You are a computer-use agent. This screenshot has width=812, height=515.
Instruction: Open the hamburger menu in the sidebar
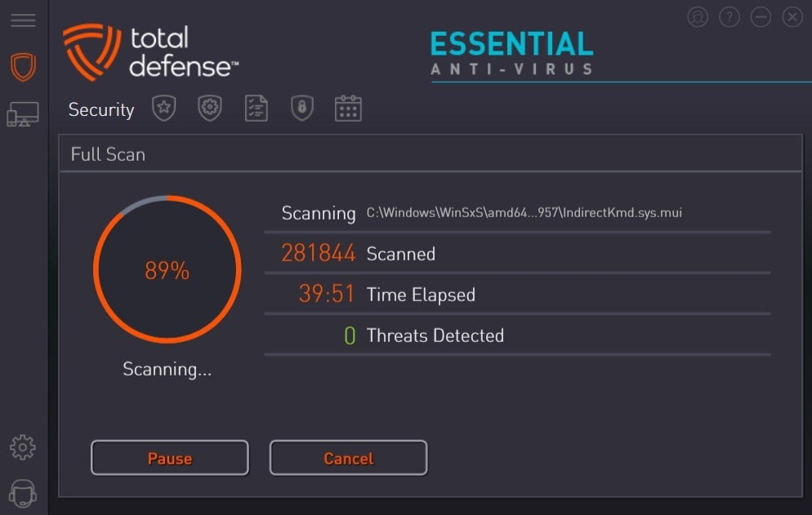click(23, 21)
